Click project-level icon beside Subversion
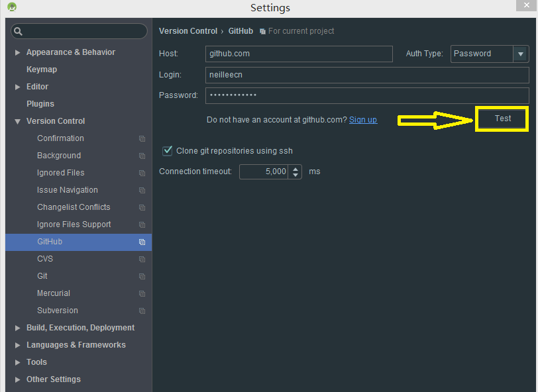Screen dimensions: 538x392 [x=142, y=311]
